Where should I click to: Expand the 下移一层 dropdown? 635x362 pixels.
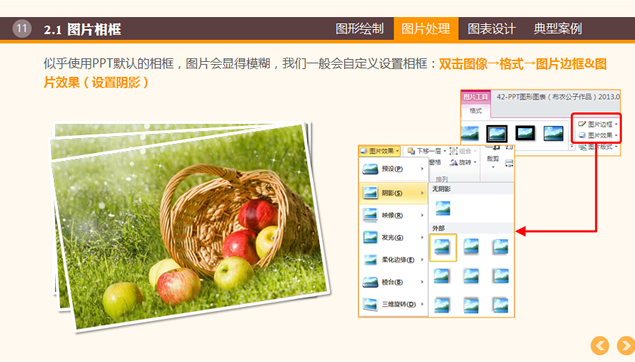[x=426, y=151]
